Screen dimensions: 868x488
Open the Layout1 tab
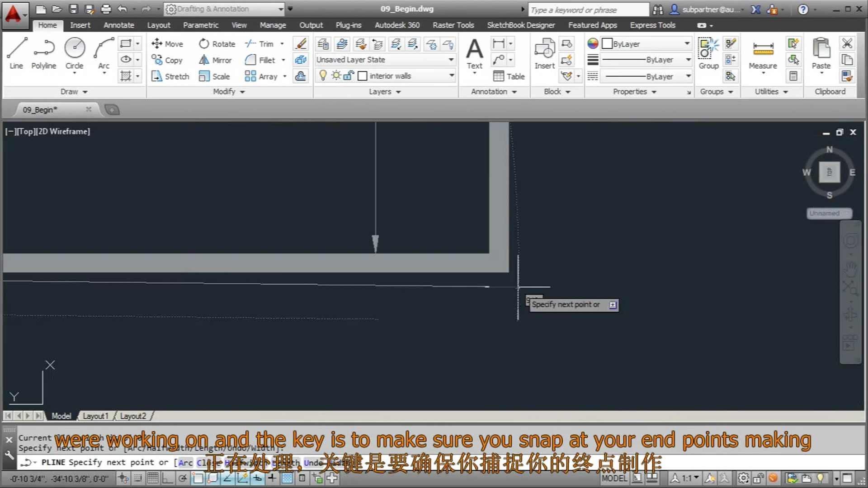click(95, 416)
